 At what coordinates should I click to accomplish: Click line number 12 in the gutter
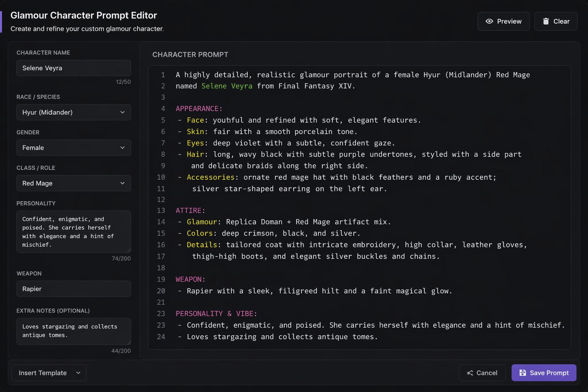(161, 200)
